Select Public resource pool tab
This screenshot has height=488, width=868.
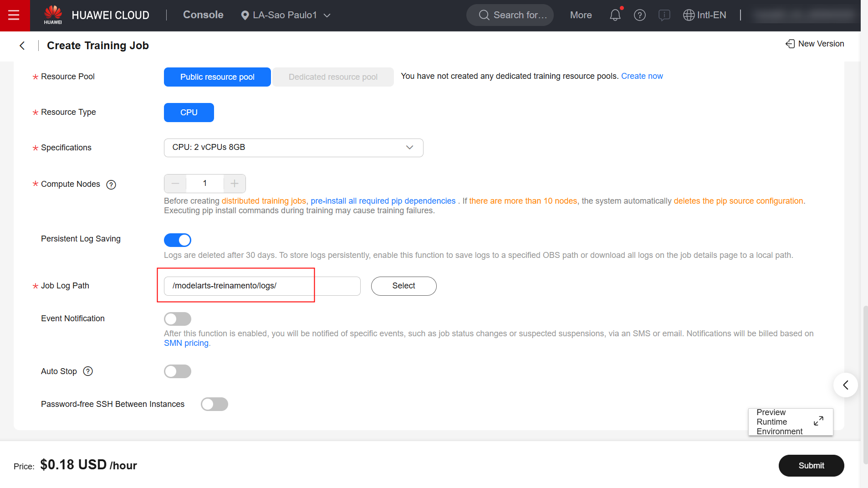[x=217, y=77]
